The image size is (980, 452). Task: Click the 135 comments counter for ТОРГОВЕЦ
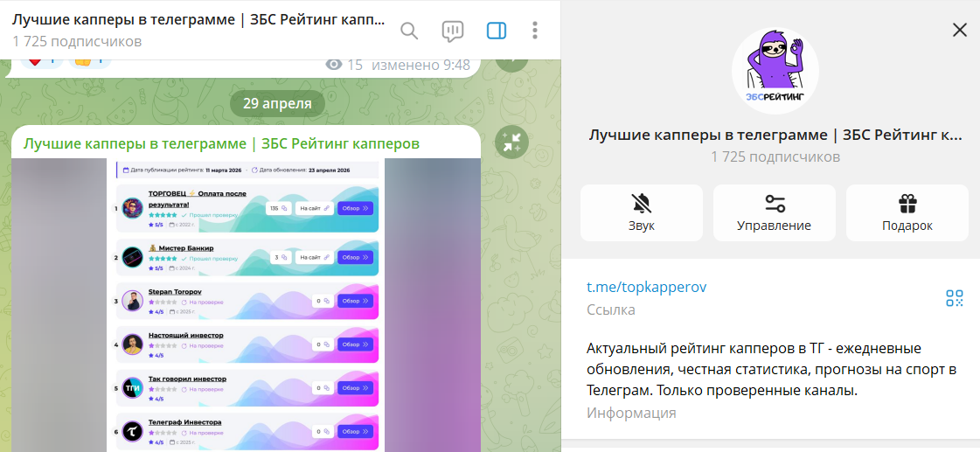click(x=279, y=208)
